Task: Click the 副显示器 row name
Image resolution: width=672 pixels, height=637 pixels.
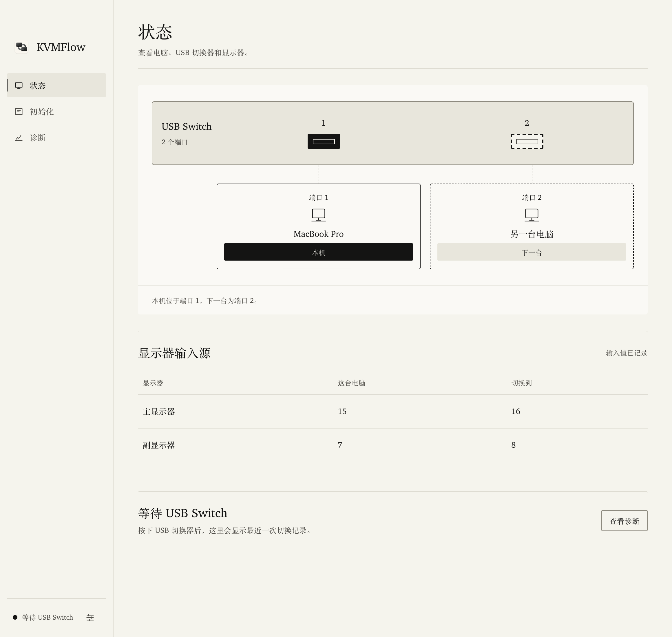Action: [x=159, y=445]
